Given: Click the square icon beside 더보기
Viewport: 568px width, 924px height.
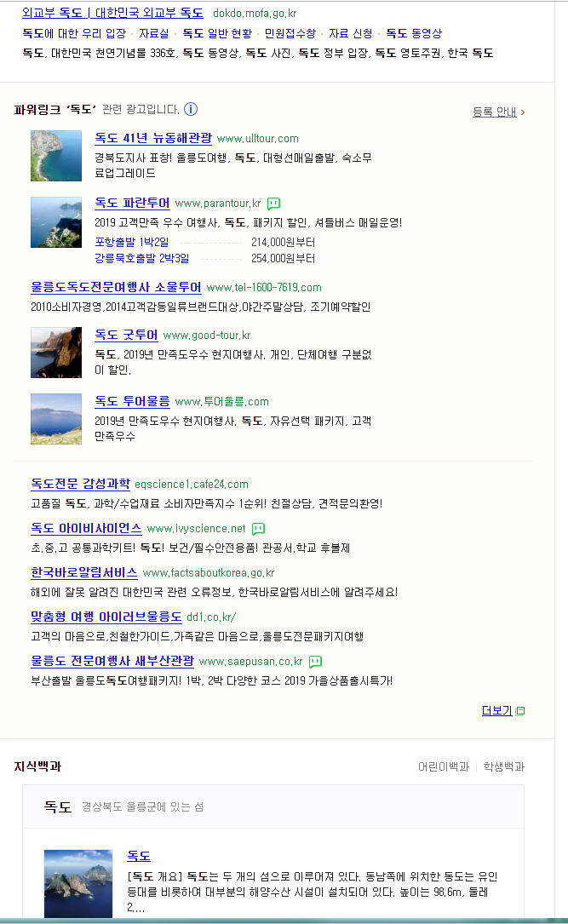Looking at the screenshot, I should click(520, 711).
